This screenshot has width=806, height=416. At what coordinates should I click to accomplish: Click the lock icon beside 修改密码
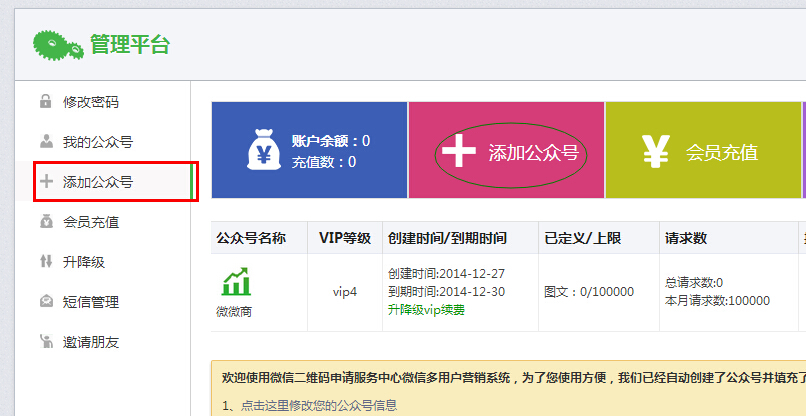[x=46, y=101]
